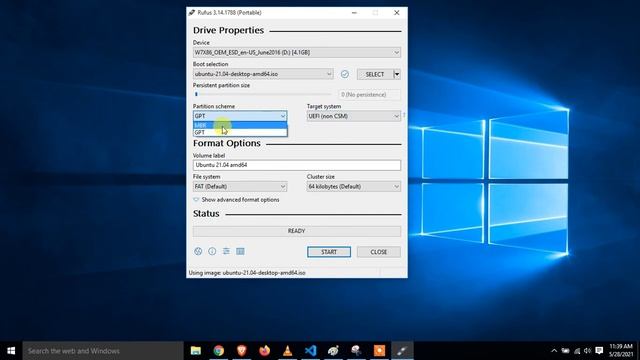The width and height of the screenshot is (640, 360).
Task: Open File Explorer from the taskbar
Action: (x=196, y=351)
